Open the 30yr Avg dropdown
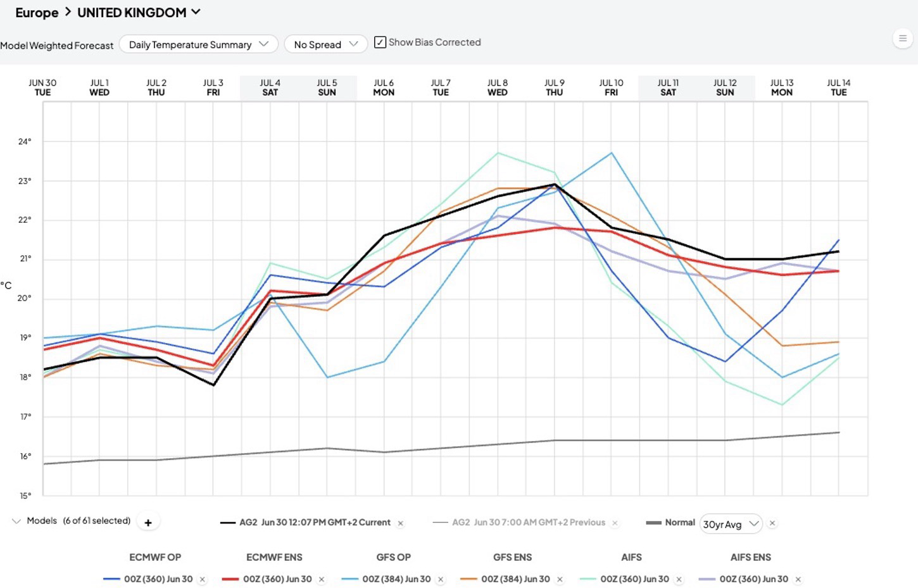The height and width of the screenshot is (588, 918). [x=731, y=524]
